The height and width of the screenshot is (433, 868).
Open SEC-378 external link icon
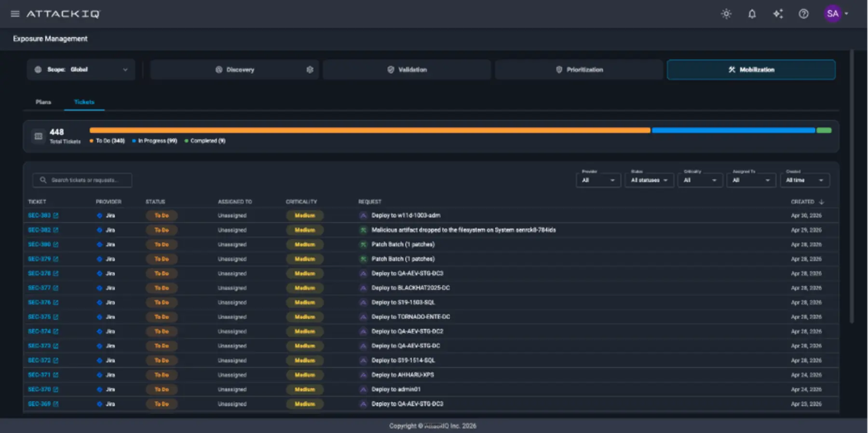click(56, 273)
